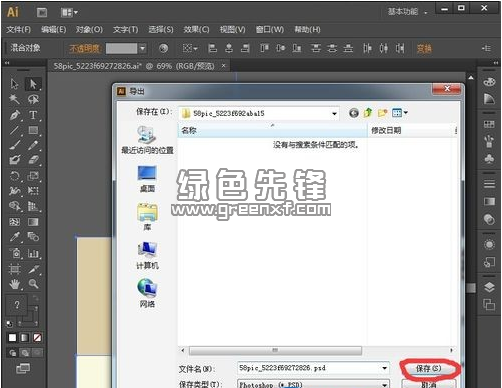This screenshot has width=502, height=388.
Task: Go to Network location
Action: tap(147, 294)
